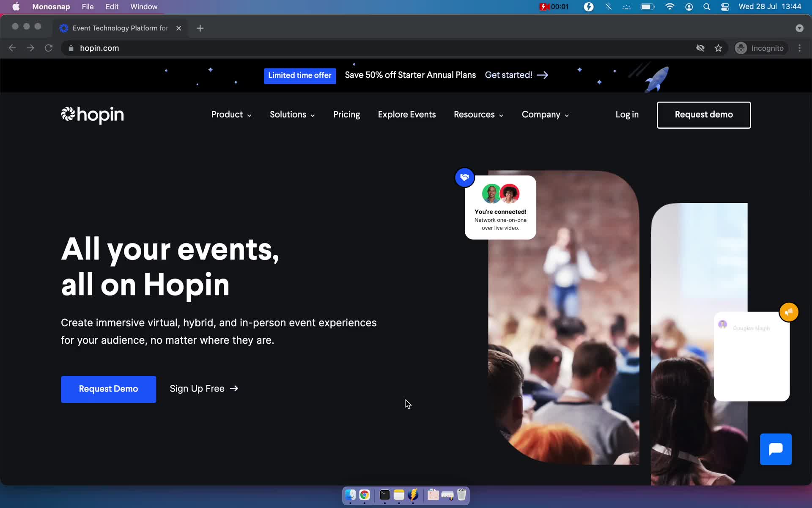The image size is (812, 508).
Task: Click the Log in link
Action: click(x=627, y=115)
